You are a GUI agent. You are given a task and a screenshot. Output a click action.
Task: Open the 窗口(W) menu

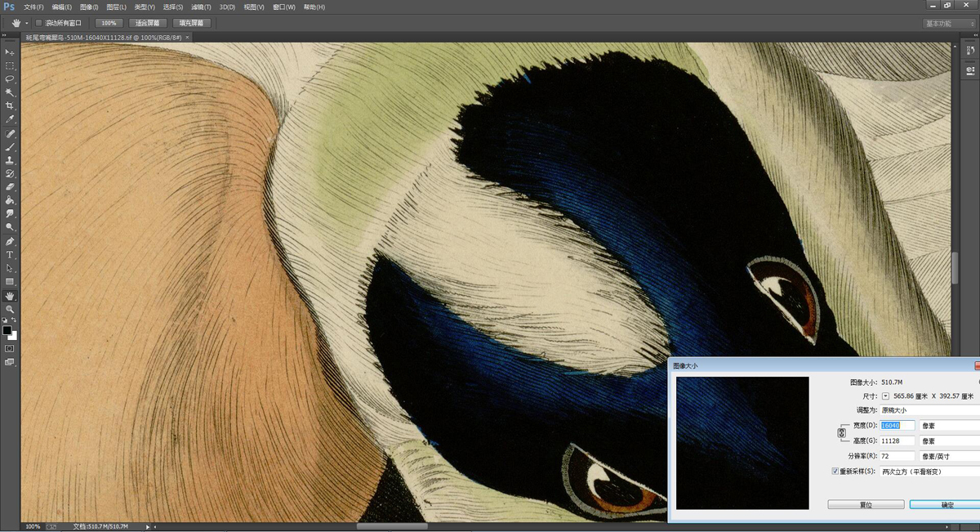[x=284, y=7]
